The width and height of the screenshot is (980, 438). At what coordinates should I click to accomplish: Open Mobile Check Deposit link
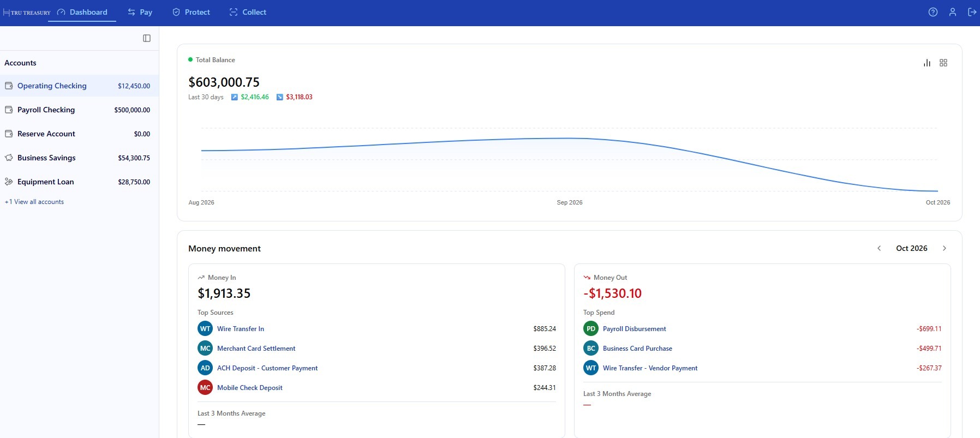pos(250,388)
